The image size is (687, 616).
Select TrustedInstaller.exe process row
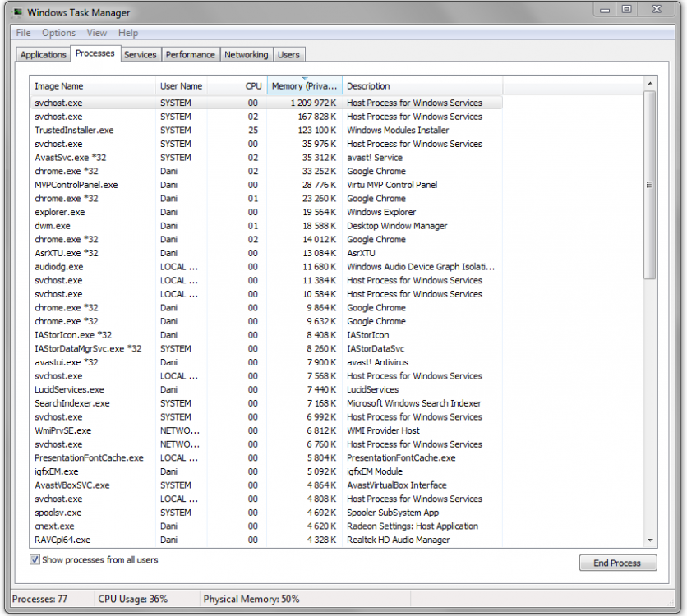(x=266, y=130)
